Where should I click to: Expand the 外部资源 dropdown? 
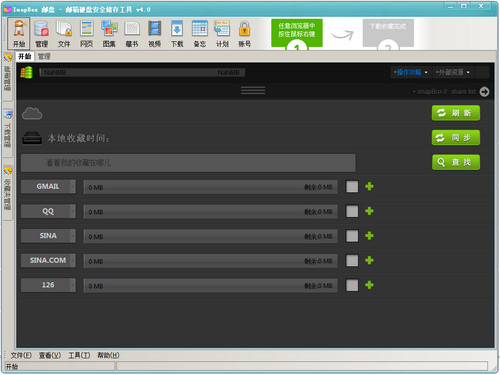453,72
